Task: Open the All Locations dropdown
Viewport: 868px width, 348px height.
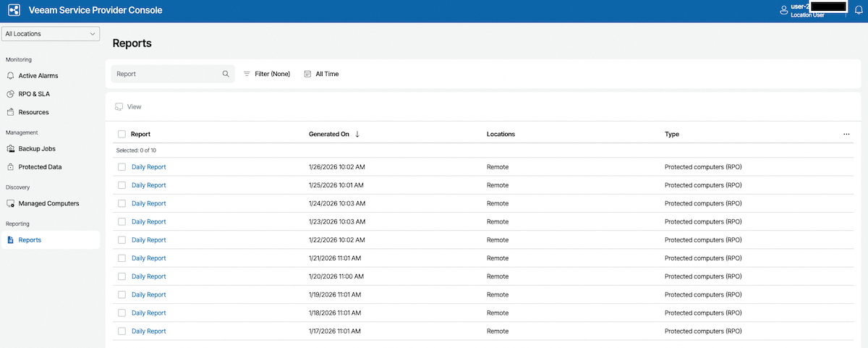Action: [51, 34]
